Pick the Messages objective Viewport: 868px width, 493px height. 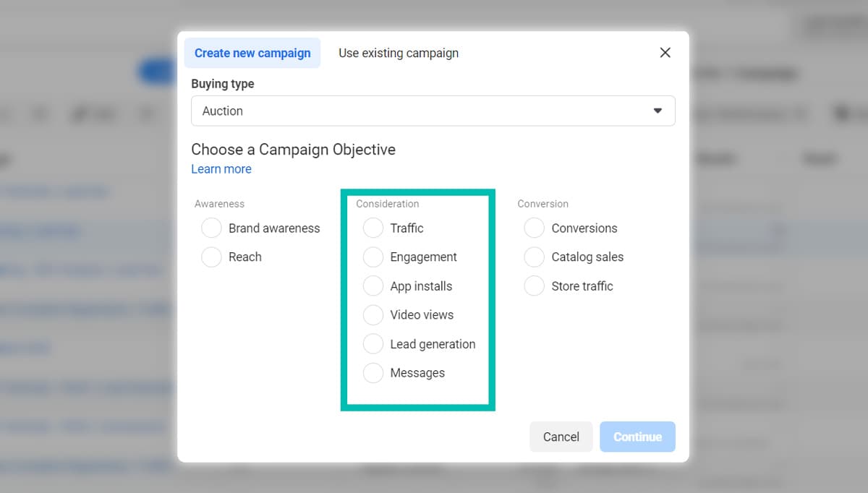point(373,373)
